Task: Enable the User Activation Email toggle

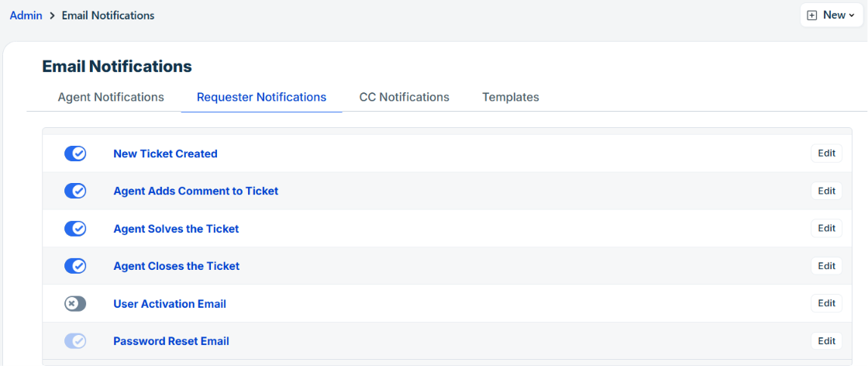Action: tap(75, 304)
